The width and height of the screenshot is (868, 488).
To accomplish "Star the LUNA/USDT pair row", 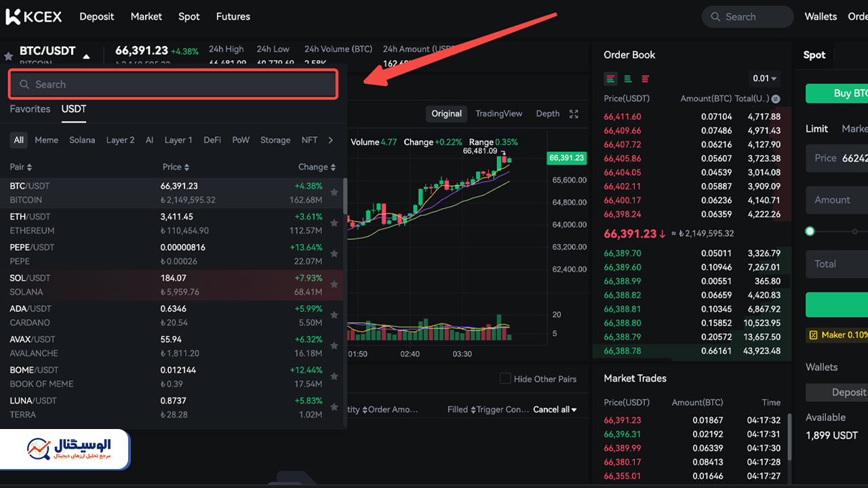I will click(334, 407).
